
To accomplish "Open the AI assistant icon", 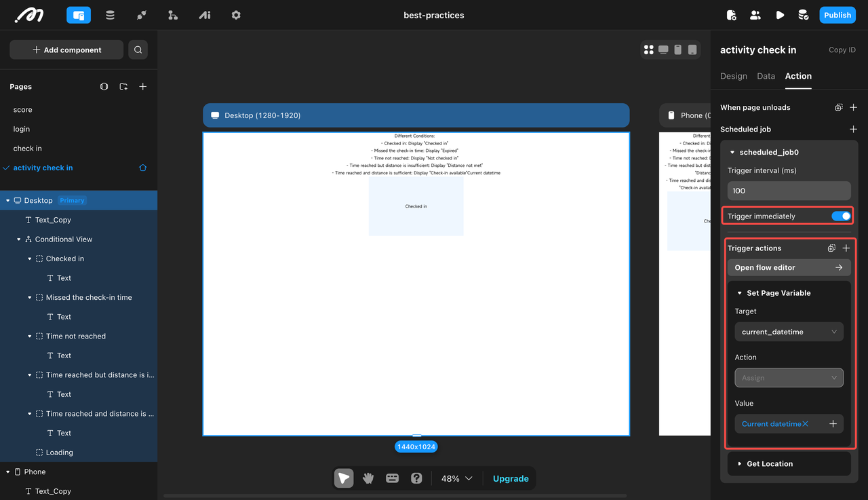I will coord(204,15).
